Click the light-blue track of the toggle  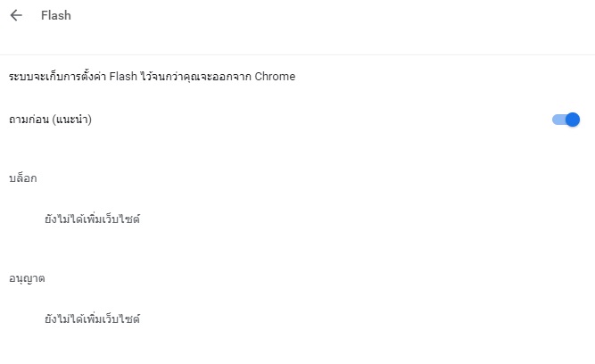point(558,120)
